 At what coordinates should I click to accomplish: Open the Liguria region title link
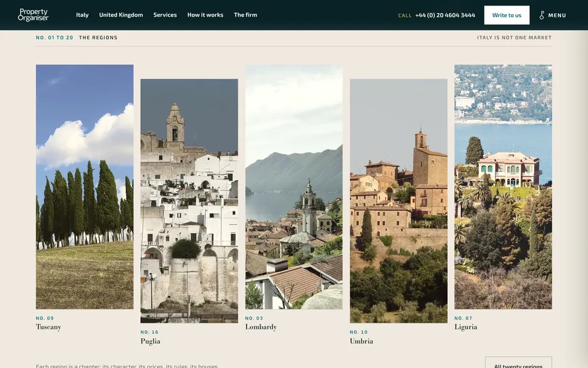coord(466,327)
